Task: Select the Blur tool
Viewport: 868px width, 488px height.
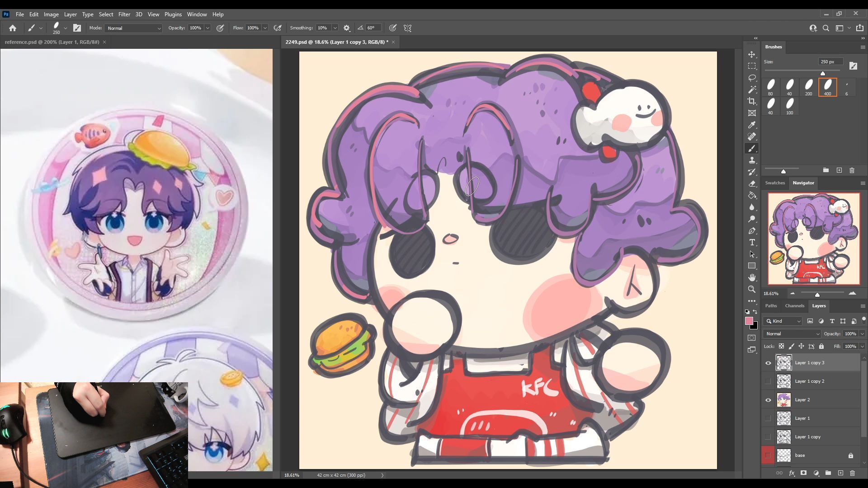Action: point(752,207)
